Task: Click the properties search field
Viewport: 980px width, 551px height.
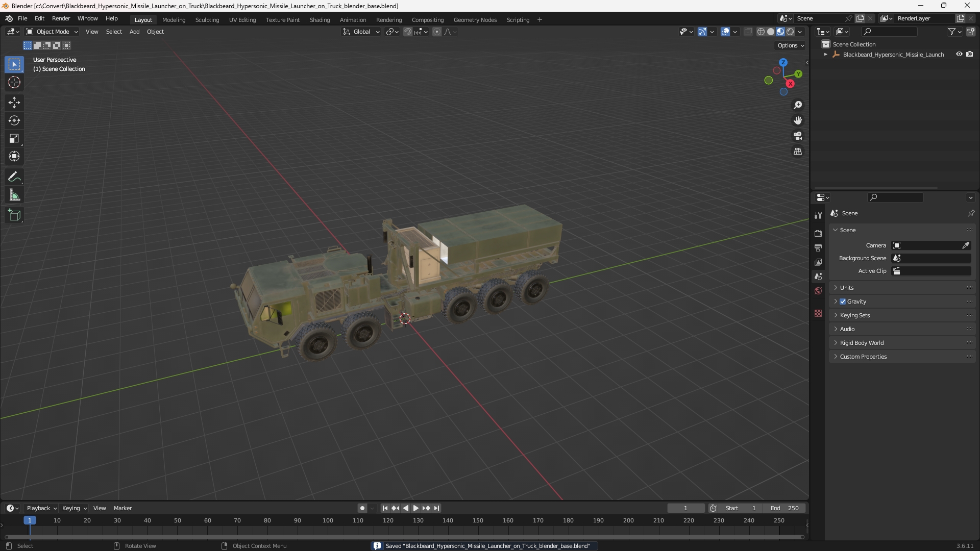Action: click(895, 197)
